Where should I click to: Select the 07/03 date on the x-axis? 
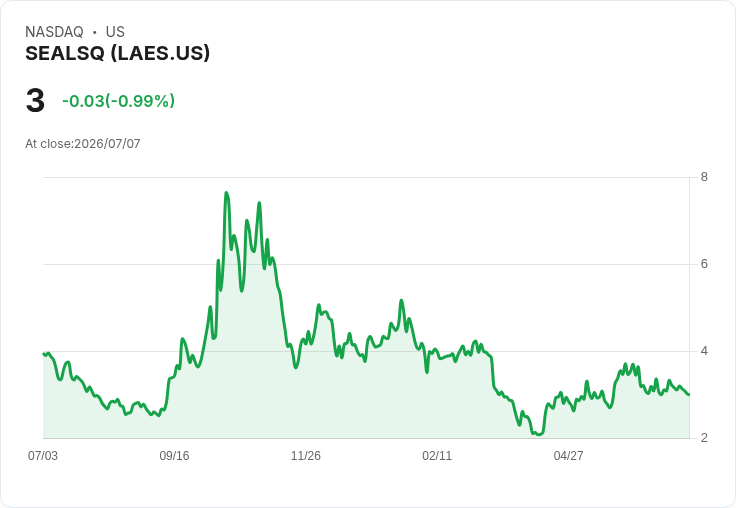tap(43, 456)
